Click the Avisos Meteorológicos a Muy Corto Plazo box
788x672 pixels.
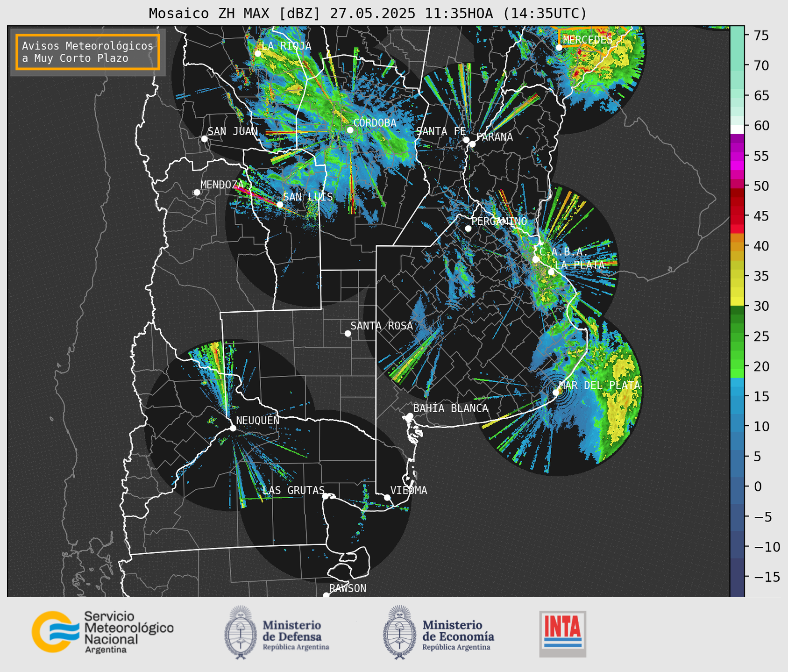coord(88,52)
